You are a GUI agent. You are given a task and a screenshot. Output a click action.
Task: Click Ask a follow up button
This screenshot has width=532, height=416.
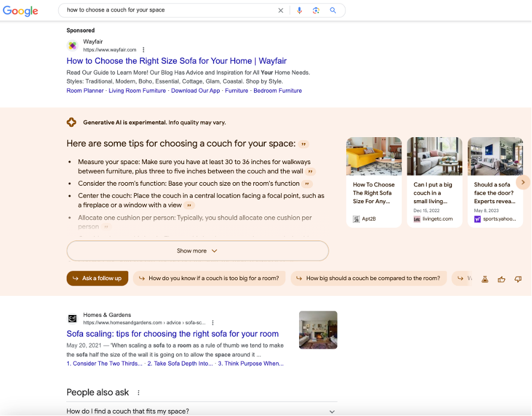(x=97, y=278)
